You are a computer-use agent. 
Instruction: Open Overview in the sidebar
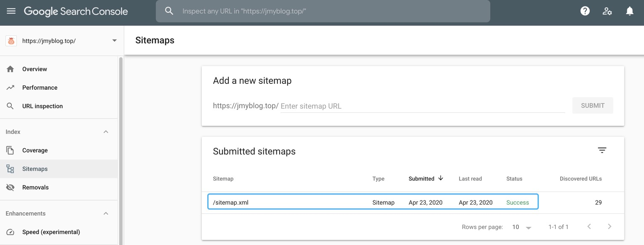pos(35,69)
